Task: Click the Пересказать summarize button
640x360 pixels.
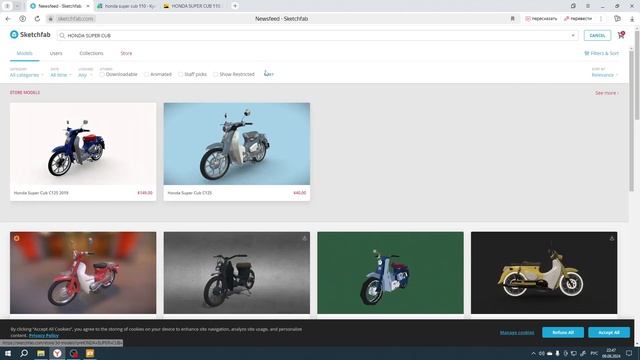Action: pyautogui.click(x=541, y=19)
